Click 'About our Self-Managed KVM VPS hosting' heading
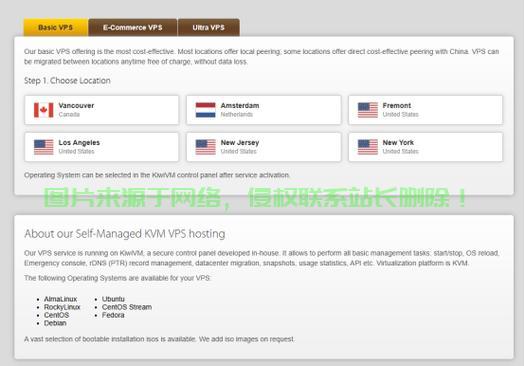Image resolution: width=525 pixels, height=366 pixels. 125,233
